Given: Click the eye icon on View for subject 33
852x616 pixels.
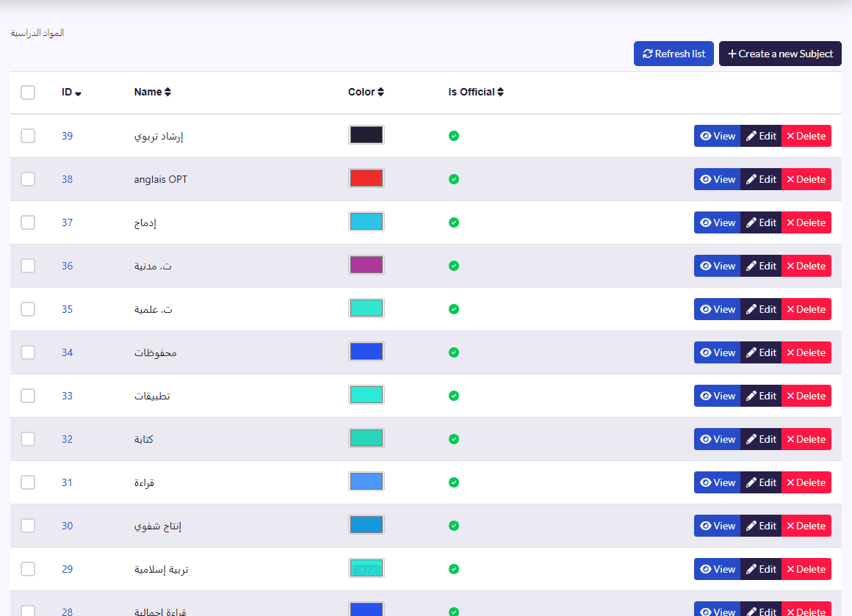Looking at the screenshot, I should pos(705,396).
